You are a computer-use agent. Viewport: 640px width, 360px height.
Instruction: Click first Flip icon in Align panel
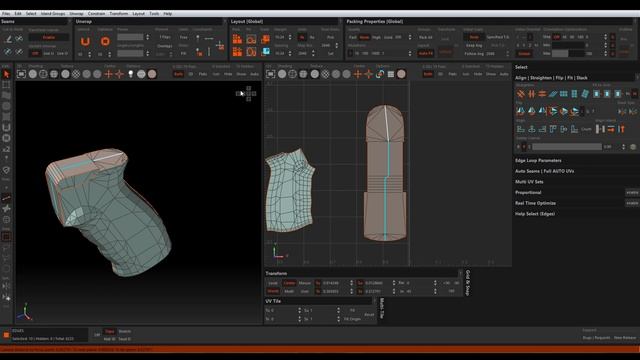[x=520, y=111]
